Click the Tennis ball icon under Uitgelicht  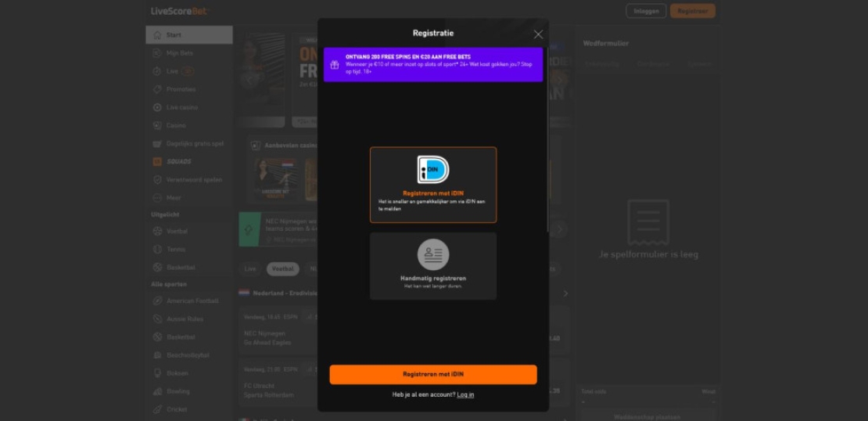(x=157, y=250)
